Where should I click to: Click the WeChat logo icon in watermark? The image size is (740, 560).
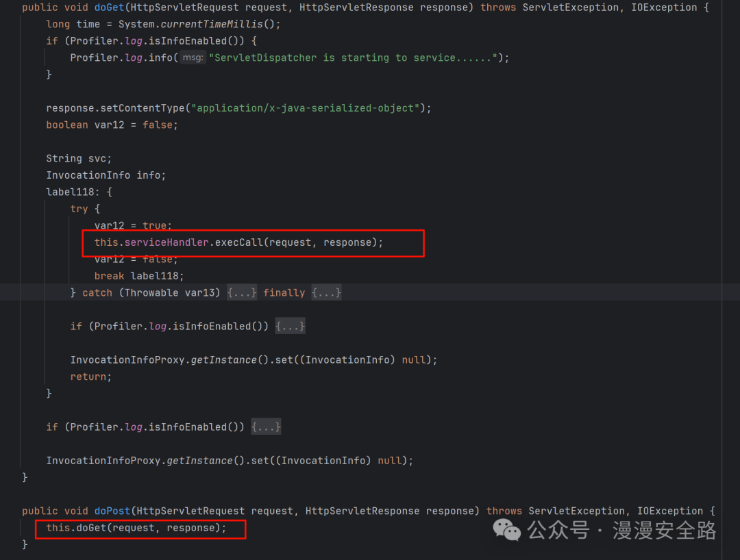point(508,529)
